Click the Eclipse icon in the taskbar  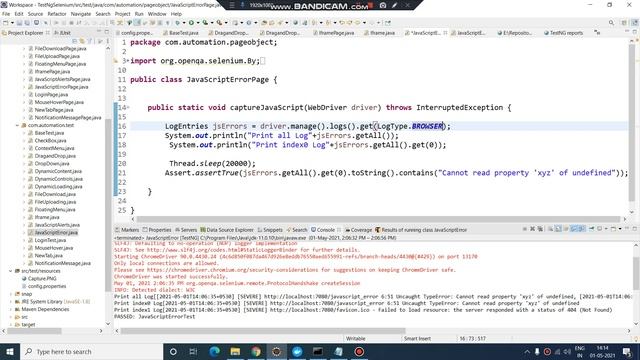pos(276,351)
